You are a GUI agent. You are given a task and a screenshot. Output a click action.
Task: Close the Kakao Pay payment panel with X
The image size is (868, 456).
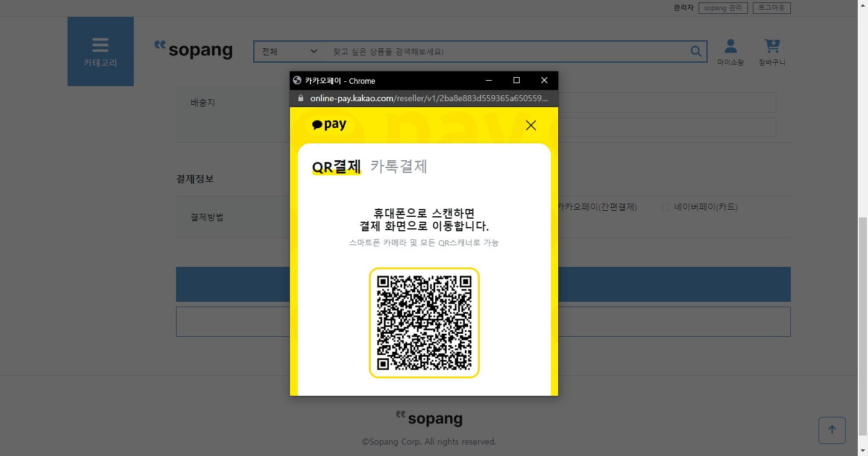point(530,125)
